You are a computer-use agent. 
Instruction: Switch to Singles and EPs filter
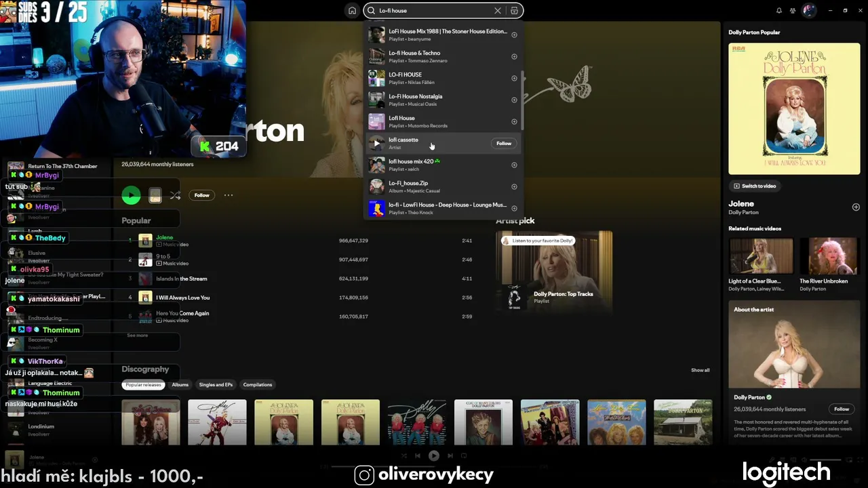pos(216,385)
